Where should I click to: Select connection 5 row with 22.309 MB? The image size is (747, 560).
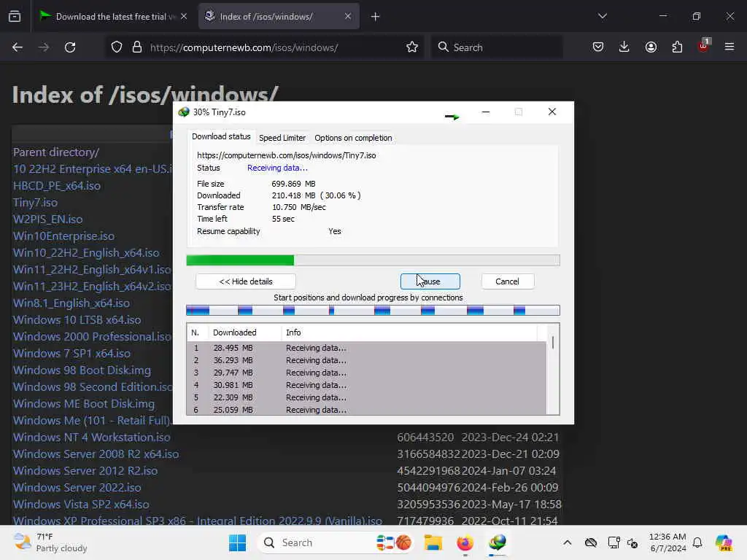tap(366, 397)
